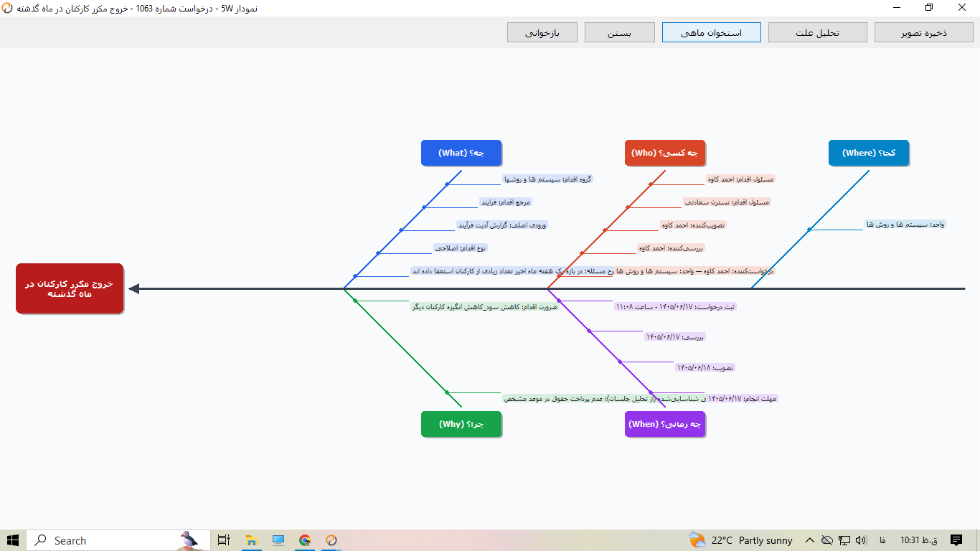
Task: Select the چه زمانی؟ (When) category box
Action: click(665, 424)
